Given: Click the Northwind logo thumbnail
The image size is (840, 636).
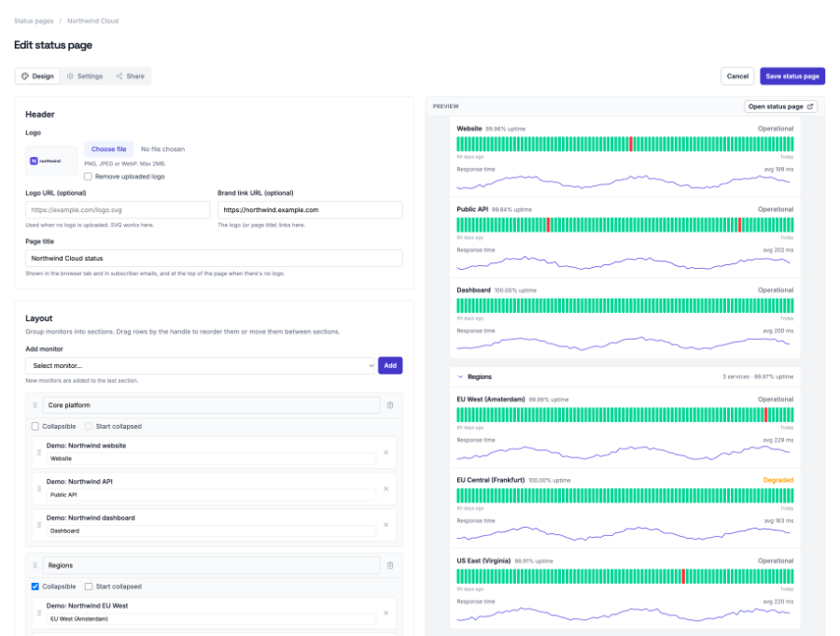Looking at the screenshot, I should click(51, 161).
